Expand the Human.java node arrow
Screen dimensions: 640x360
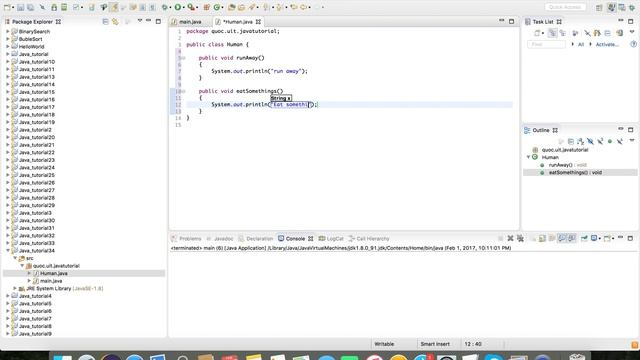(29, 273)
